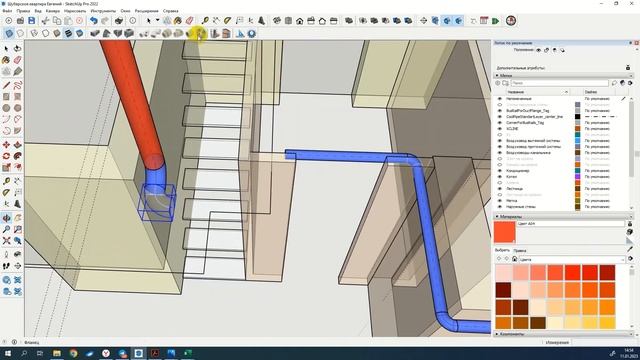Activate the Push/Pull tool
This screenshot has width=640, height=360.
[18, 145]
